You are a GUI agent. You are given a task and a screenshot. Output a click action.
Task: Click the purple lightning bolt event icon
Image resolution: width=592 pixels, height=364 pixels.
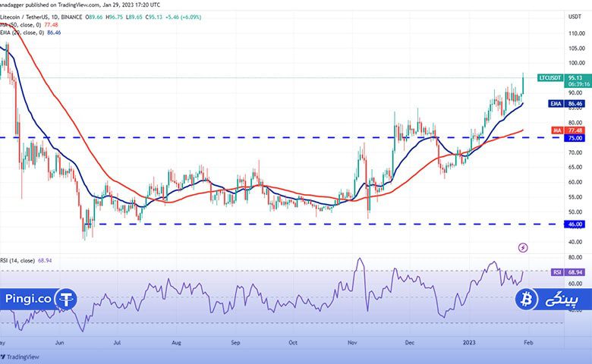(523, 247)
